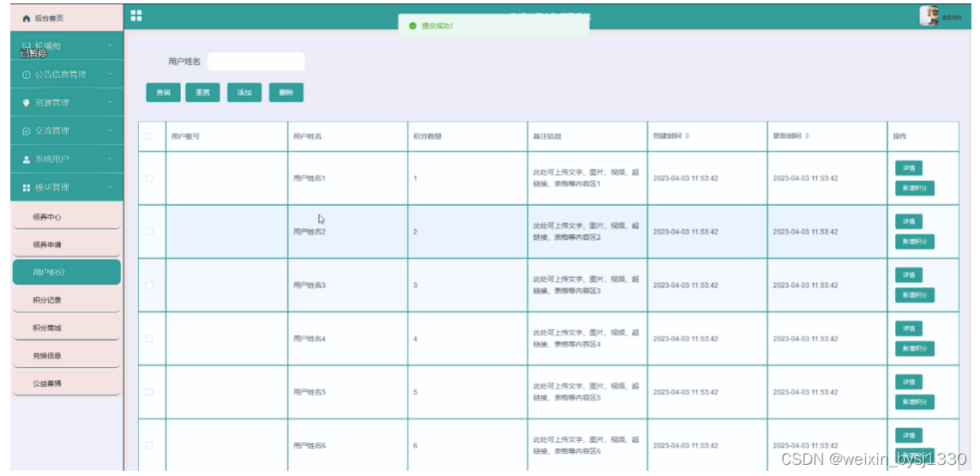The image size is (980, 476).
Task: Expand the 资源管理 menu chevron
Action: point(110,102)
